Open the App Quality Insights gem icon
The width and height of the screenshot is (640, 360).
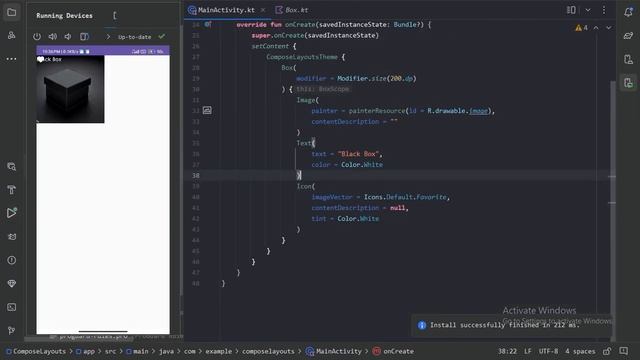tap(12, 283)
